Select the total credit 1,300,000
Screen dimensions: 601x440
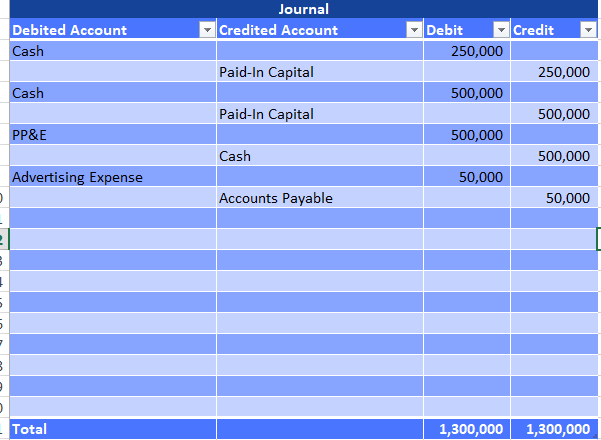click(554, 429)
